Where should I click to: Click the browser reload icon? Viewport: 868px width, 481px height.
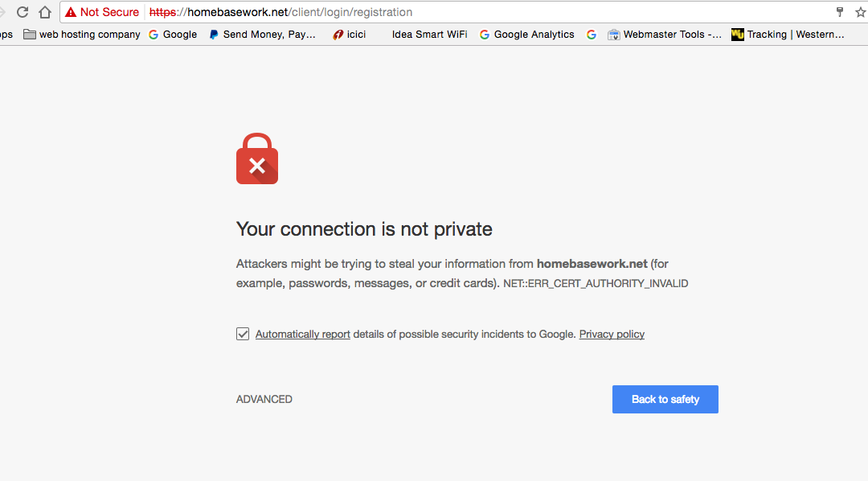pyautogui.click(x=23, y=12)
